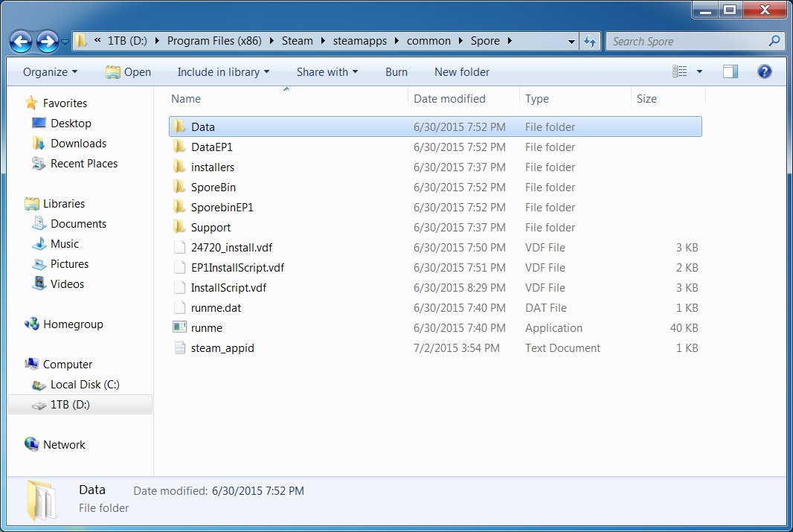Open the Include in library menu
This screenshot has height=532, width=793.
coord(223,72)
